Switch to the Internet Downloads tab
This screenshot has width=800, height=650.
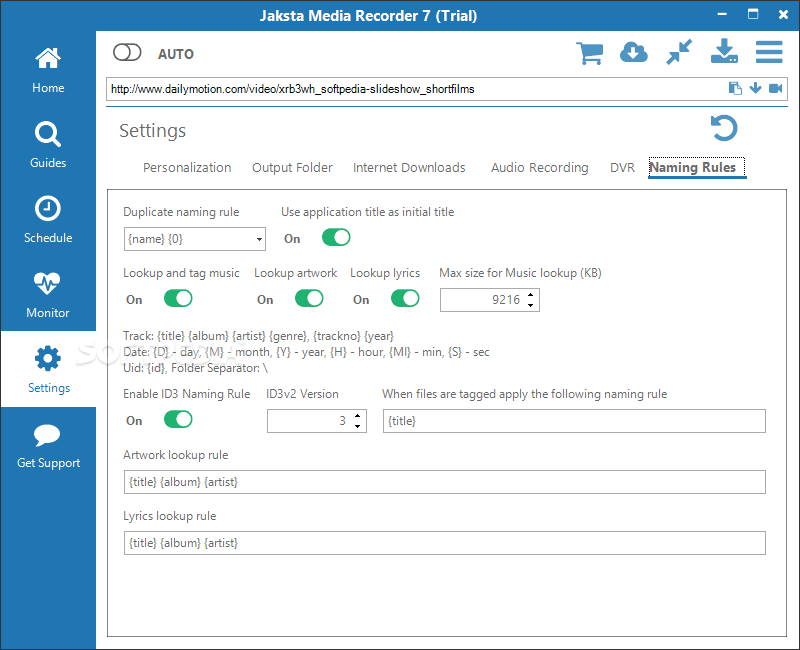[409, 167]
